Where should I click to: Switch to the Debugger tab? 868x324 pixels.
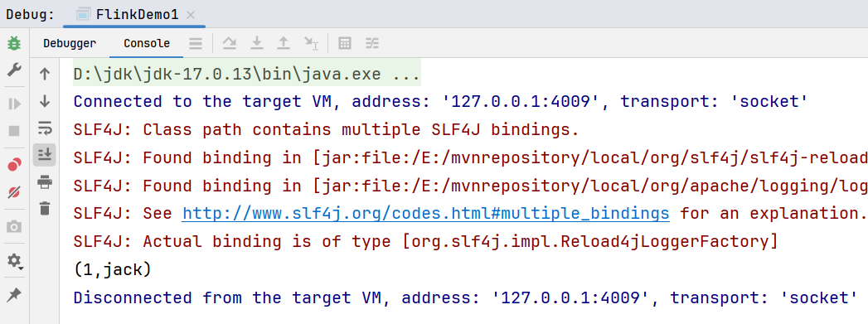(70, 43)
